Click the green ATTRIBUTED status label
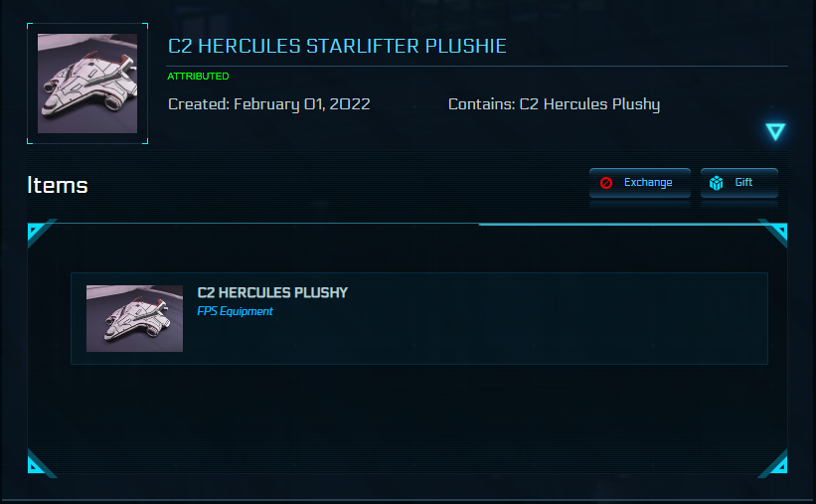The height and width of the screenshot is (504, 816). coord(198,77)
